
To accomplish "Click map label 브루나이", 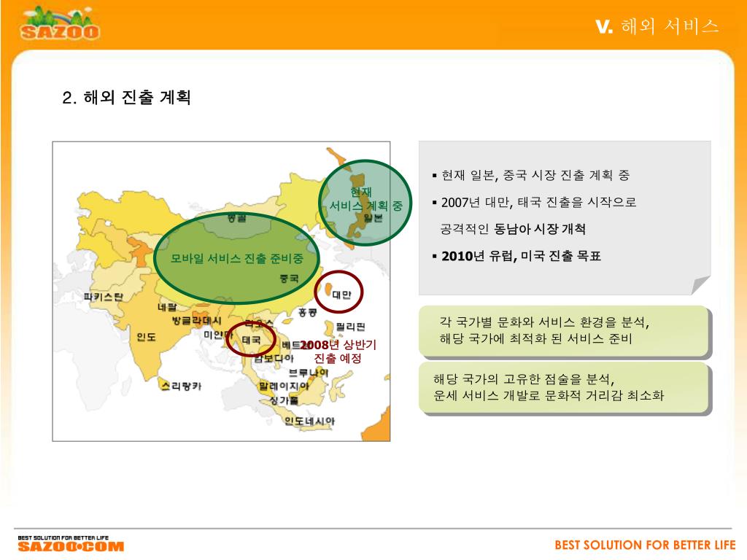I will click(x=309, y=372).
